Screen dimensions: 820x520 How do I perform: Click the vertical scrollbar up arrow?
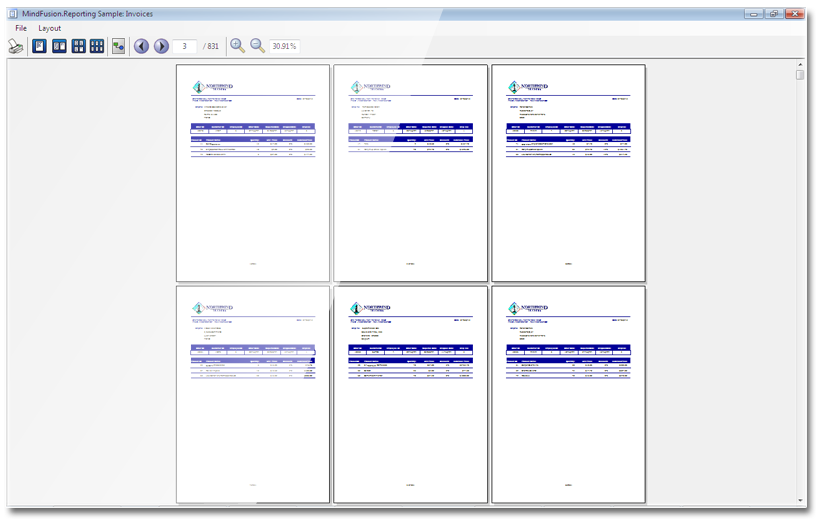pos(800,65)
